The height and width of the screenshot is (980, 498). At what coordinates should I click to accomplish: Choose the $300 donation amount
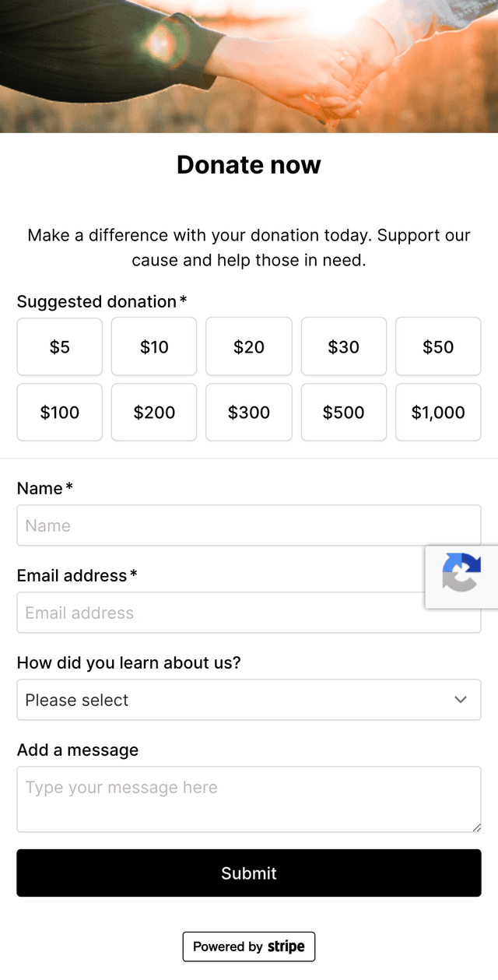[x=249, y=412]
